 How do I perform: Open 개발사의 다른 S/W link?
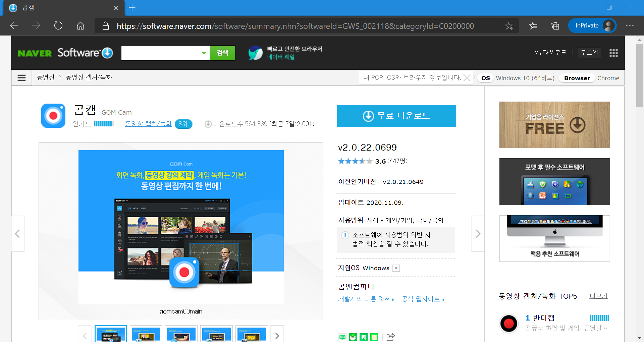366,299
